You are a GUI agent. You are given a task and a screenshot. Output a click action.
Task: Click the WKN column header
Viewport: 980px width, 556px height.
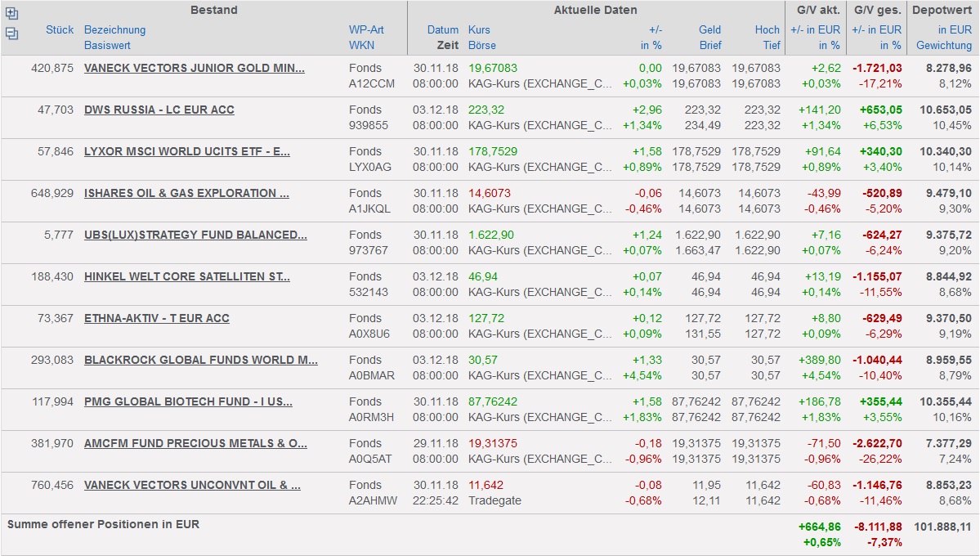pyautogui.click(x=361, y=45)
